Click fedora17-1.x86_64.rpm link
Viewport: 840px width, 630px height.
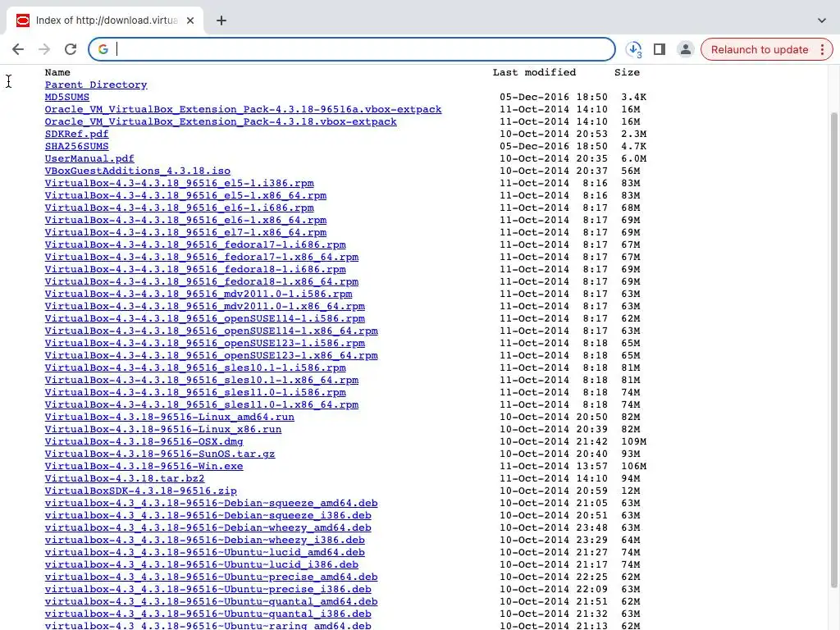coord(202,257)
